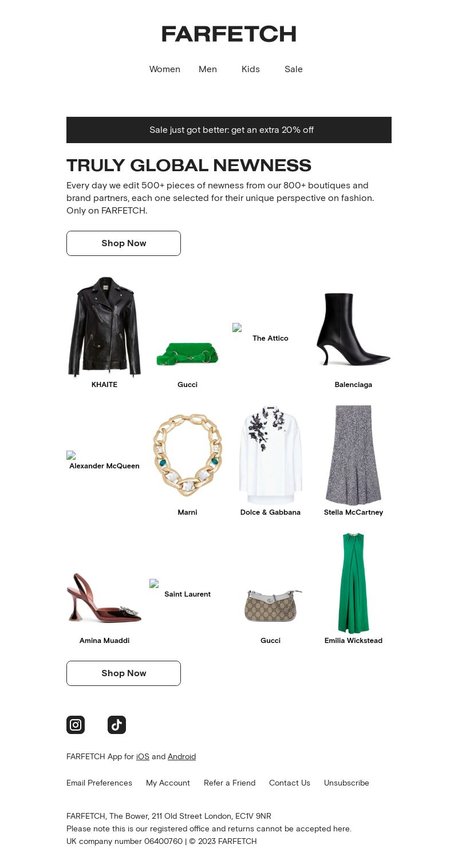Open the Instagram icon link
This screenshot has height=868, width=458.
76,725
